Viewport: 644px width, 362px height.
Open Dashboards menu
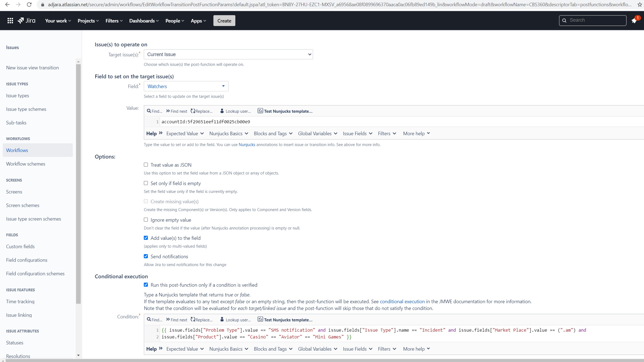[144, 21]
